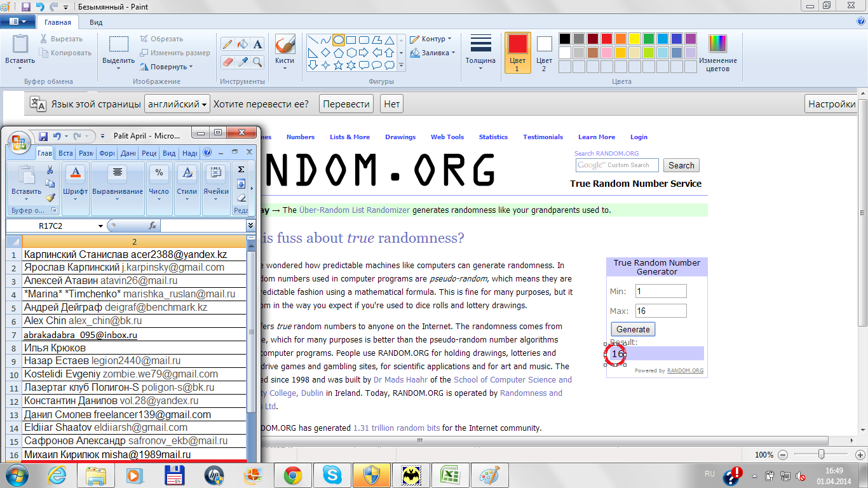Click Excel Sigma autosum icon in canvas

(x=241, y=170)
